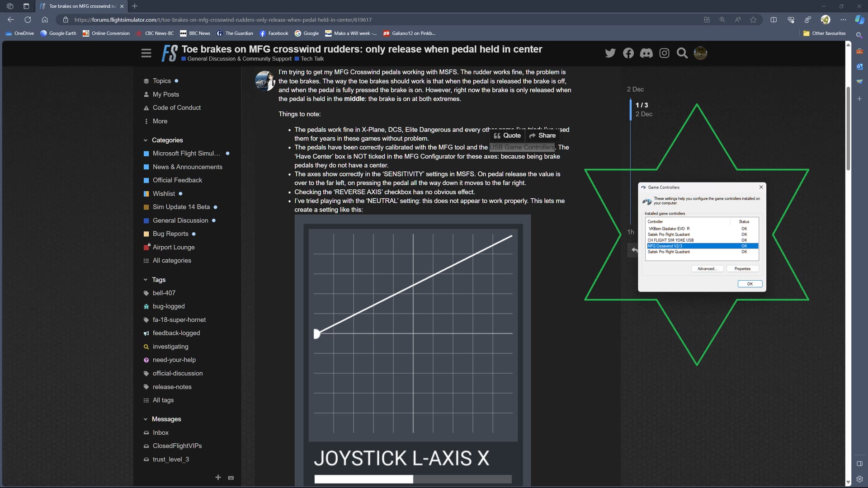
Task: Open My Posts in the sidebar
Action: pyautogui.click(x=165, y=94)
